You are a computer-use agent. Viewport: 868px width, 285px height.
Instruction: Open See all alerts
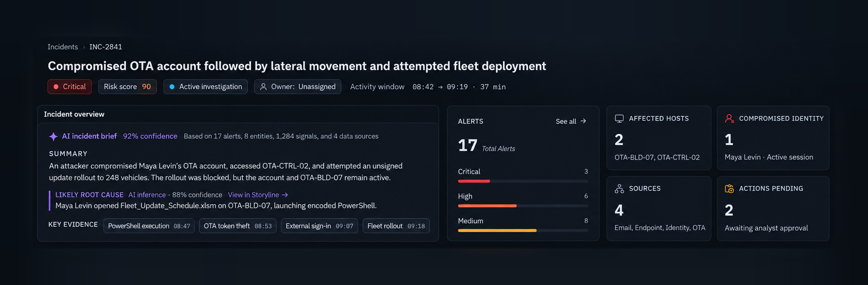click(x=571, y=122)
